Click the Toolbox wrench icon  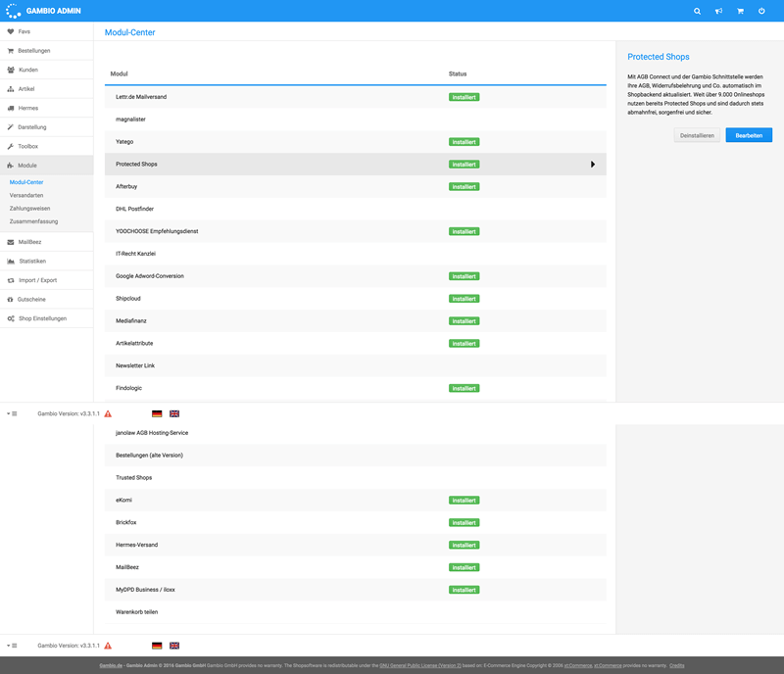point(11,147)
